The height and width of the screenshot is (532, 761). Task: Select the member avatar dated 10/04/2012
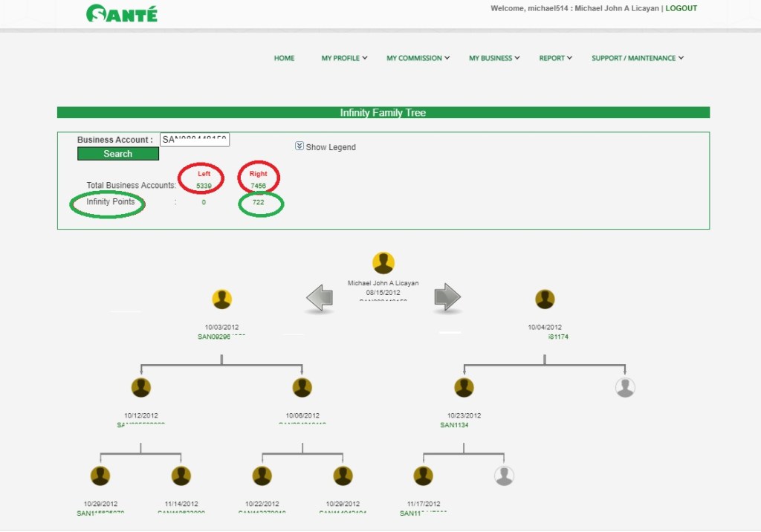[545, 299]
